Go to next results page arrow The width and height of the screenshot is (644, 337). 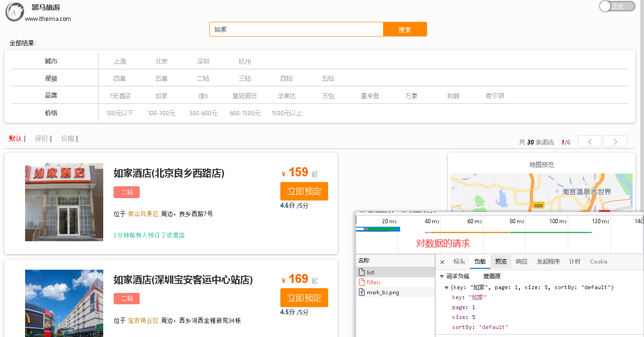point(615,141)
